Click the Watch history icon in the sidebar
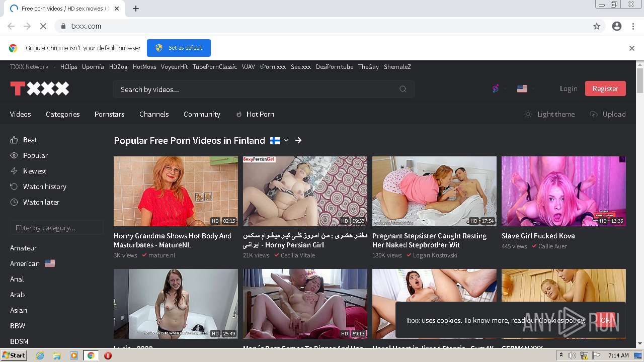This screenshot has width=644, height=362. (14, 187)
